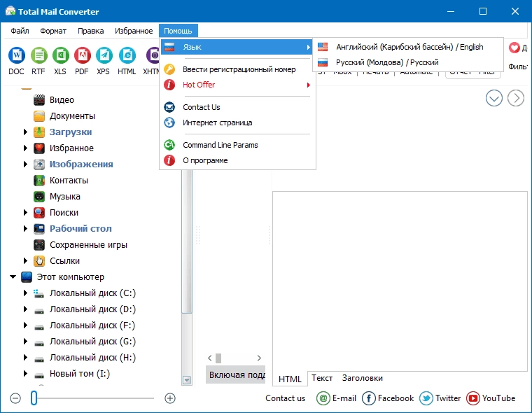Open the Видео folder icon
This screenshot has width=532, height=413.
coord(39,100)
